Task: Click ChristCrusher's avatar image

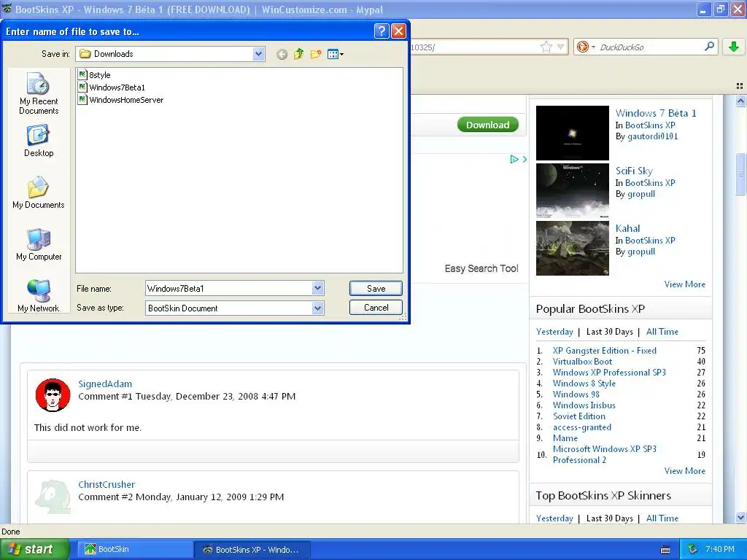Action: point(53,497)
